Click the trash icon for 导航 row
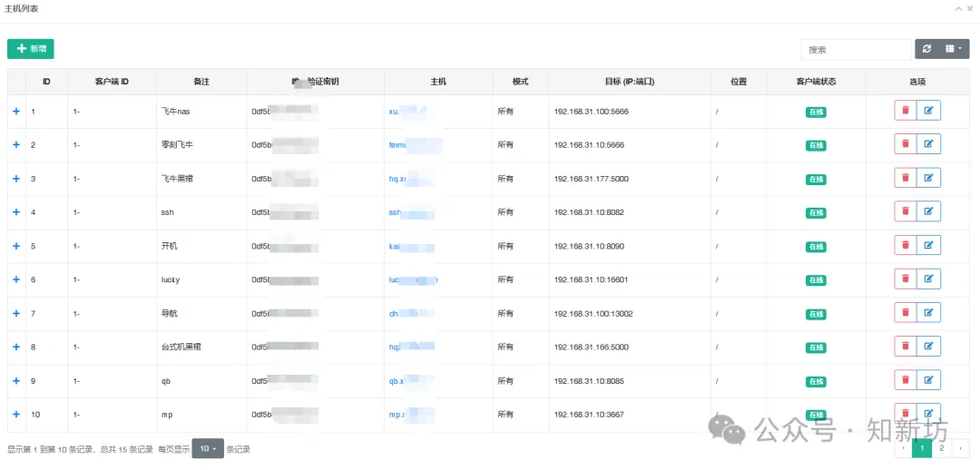The height and width of the screenshot is (470, 980). [905, 313]
